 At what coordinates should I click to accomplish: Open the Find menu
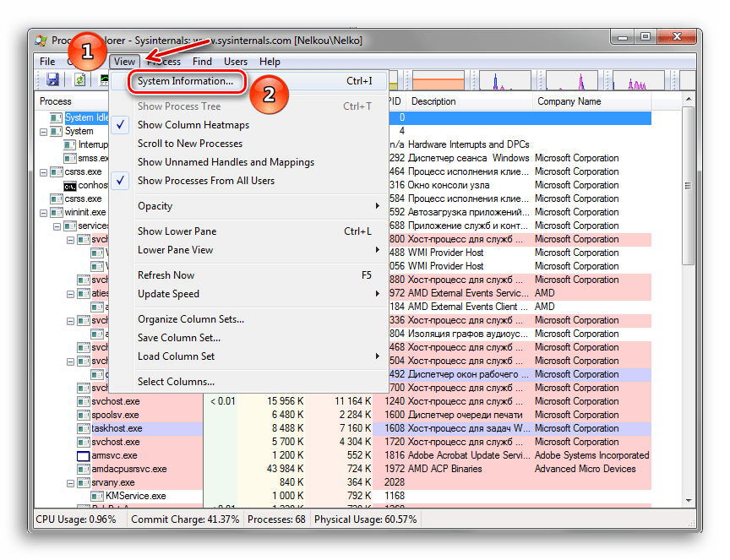click(x=202, y=62)
